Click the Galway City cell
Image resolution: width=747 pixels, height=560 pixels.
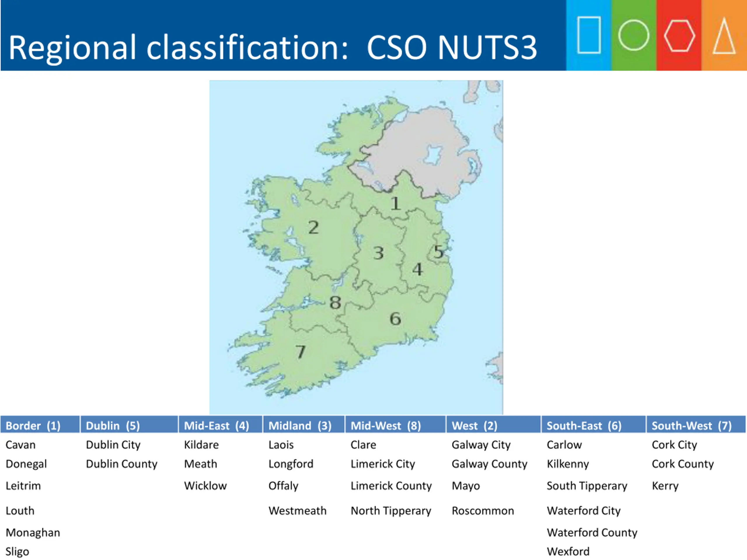[x=481, y=445]
